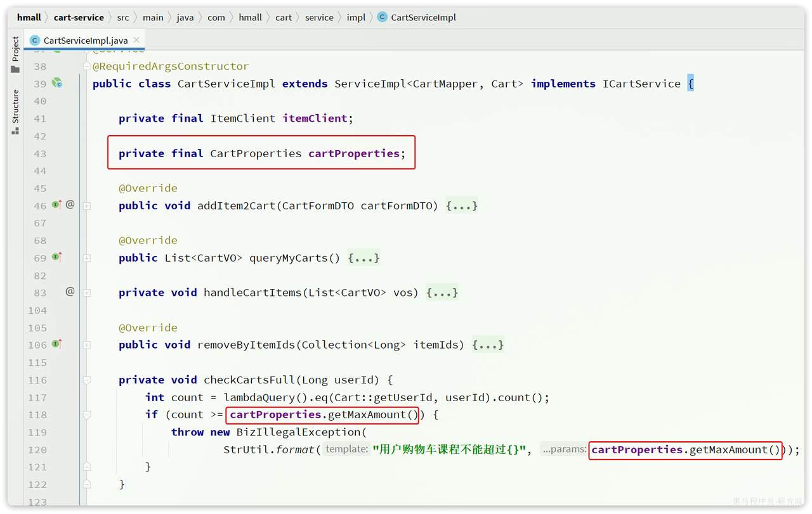Click cartProperties field name on line 43
The height and width of the screenshot is (514, 812).
(354, 153)
